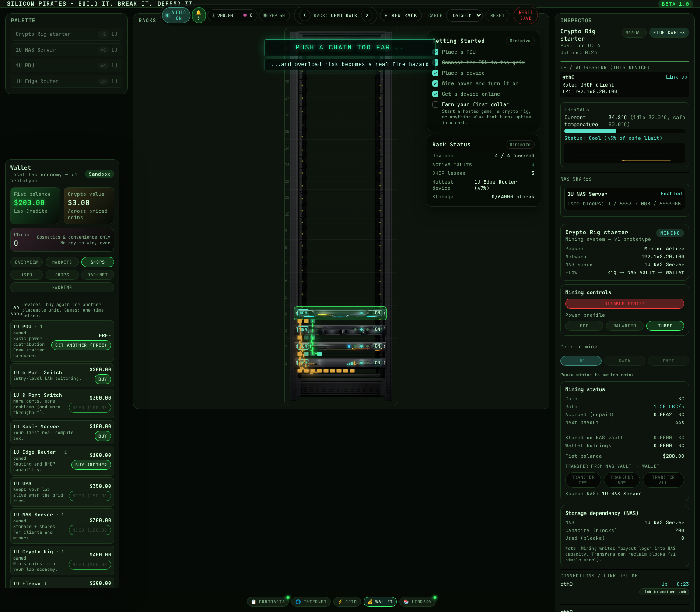The width and height of the screenshot is (700, 612).
Task: Uncheck the 'Get a device online' checkbox
Action: tap(435, 94)
